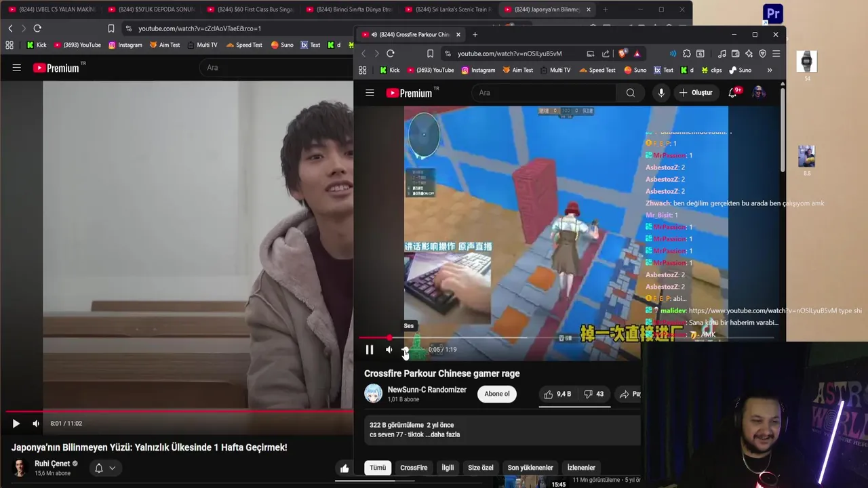Mute the Japonya video in back window

tap(36, 424)
